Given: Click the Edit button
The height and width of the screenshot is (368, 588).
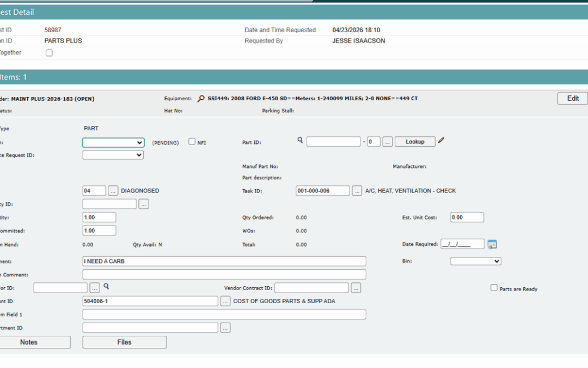Looking at the screenshot, I should [x=573, y=98].
